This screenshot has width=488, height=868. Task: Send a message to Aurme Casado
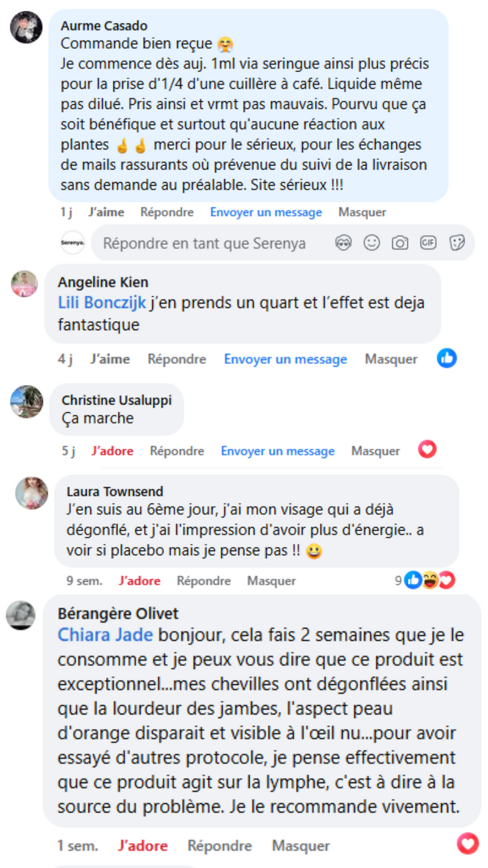pos(266,212)
